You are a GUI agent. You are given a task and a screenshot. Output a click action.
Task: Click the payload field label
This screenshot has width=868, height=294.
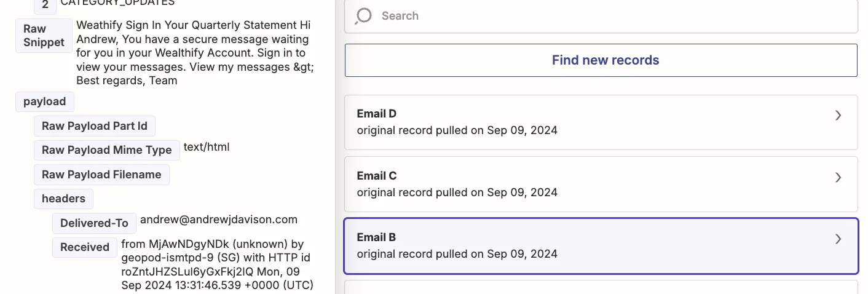point(44,101)
